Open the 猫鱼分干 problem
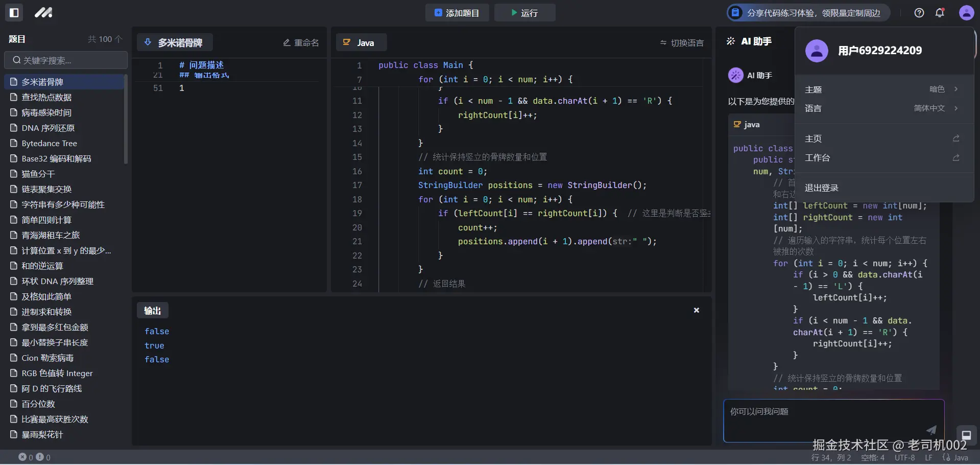The width and height of the screenshot is (980, 465). (x=64, y=174)
